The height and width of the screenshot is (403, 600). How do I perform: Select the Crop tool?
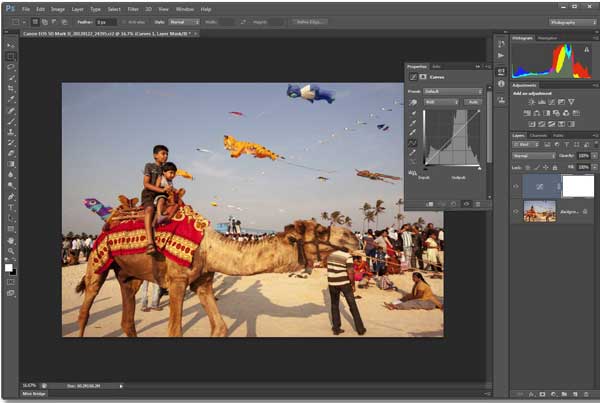pyautogui.click(x=11, y=88)
